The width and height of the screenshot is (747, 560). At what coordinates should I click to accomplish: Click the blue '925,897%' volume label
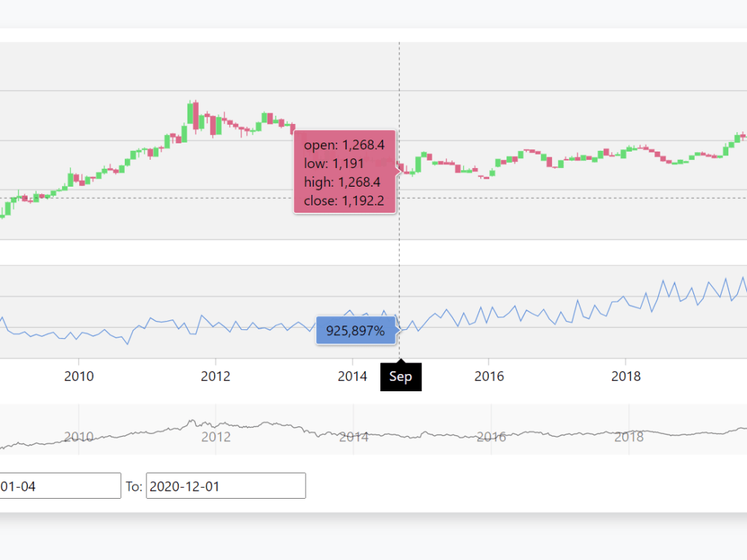(356, 329)
